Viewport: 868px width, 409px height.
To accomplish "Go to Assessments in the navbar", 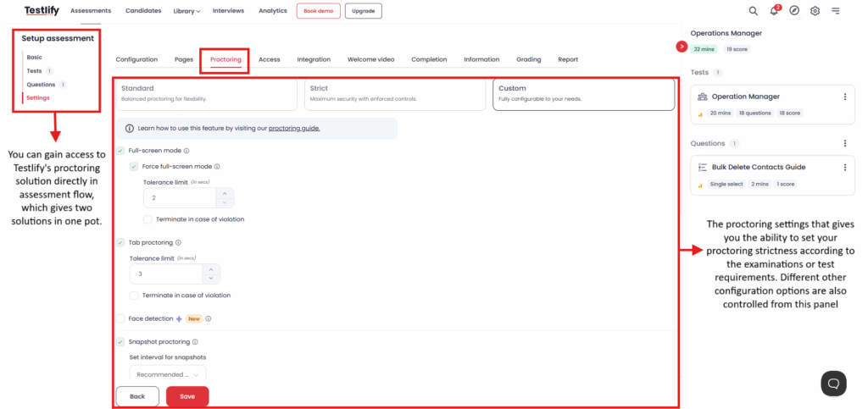I will (x=91, y=10).
